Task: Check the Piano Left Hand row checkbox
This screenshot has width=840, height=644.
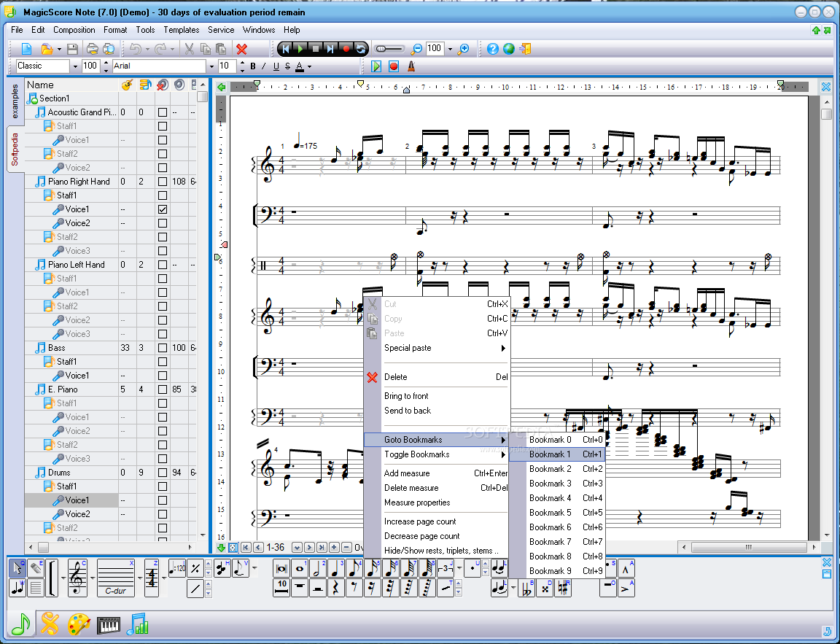Action: point(163,265)
